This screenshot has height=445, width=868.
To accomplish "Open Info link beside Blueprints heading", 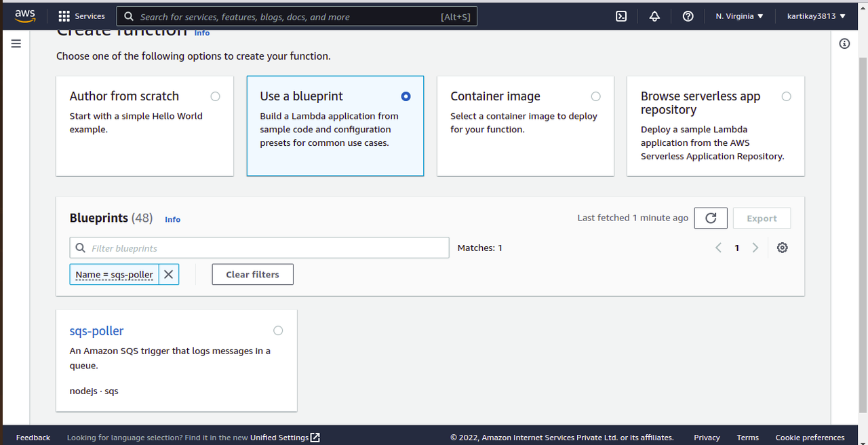I will [x=172, y=219].
